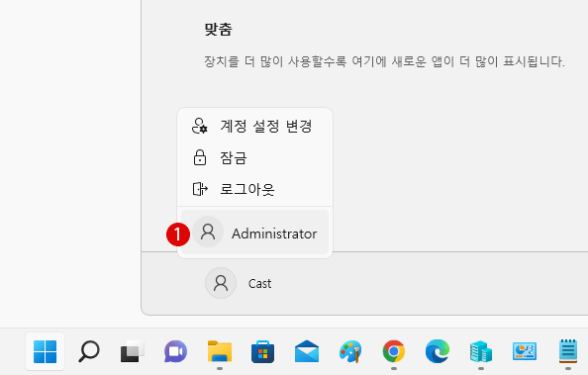Screen dimensions: 588x375
Task: Choose 계정 설정 변경 menu entry
Action: pos(254,126)
